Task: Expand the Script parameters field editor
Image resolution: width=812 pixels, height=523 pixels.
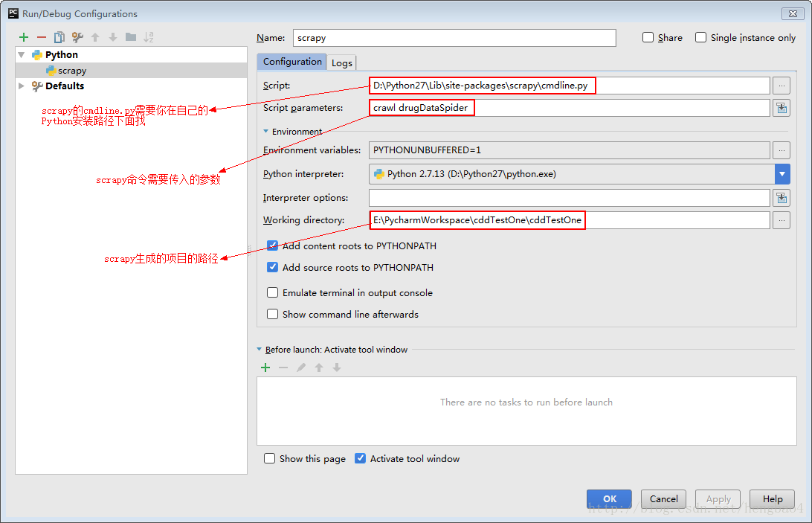Action: tap(782, 108)
